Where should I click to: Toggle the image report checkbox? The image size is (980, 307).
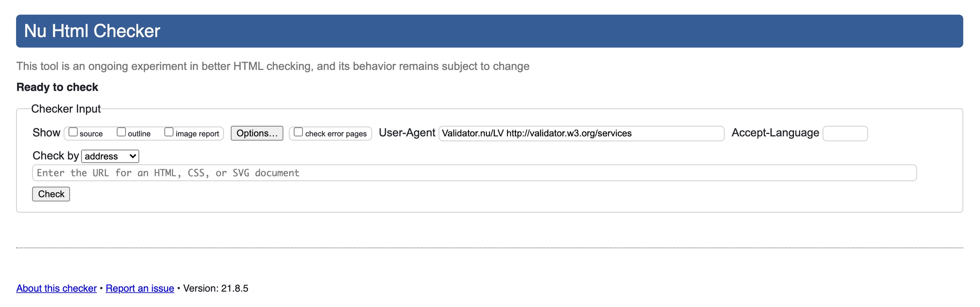[x=169, y=132]
